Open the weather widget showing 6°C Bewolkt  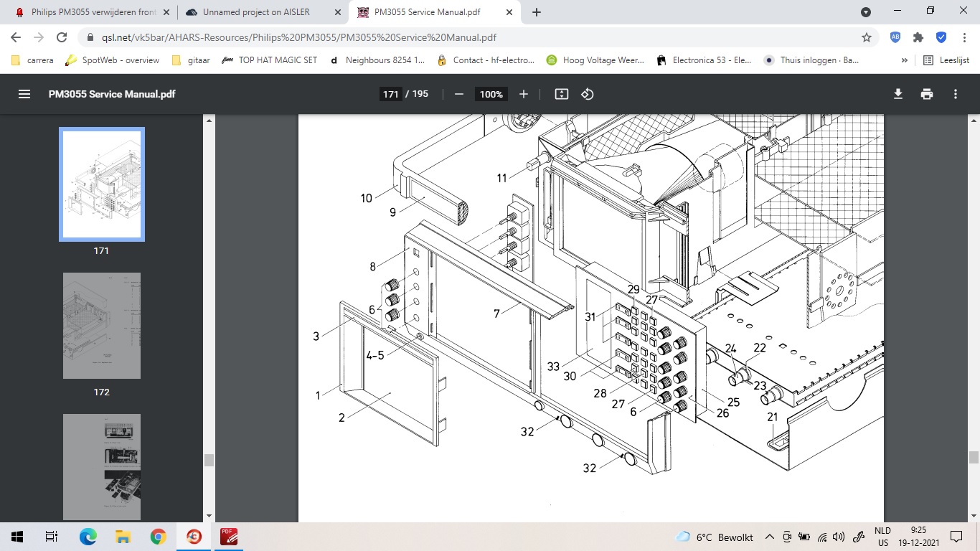point(715,537)
